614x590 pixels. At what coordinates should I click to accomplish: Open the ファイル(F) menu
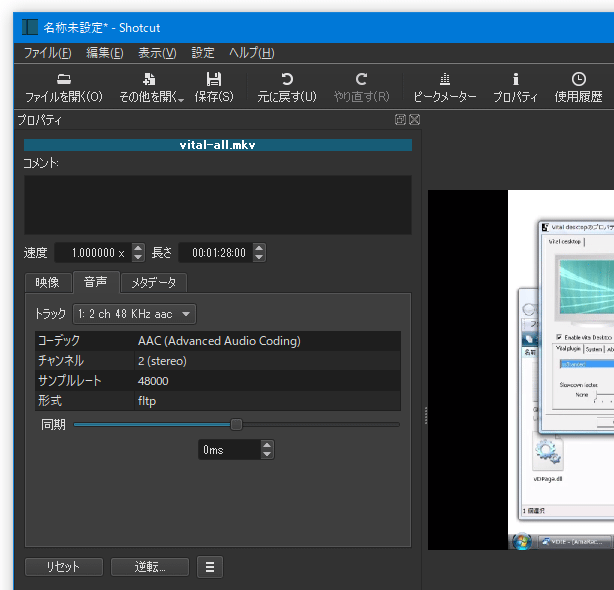click(48, 53)
